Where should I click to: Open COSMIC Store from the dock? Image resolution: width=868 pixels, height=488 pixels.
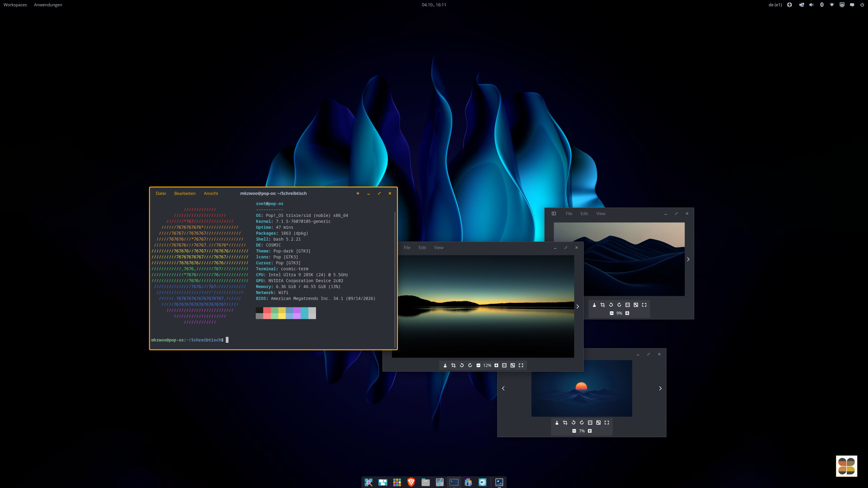(468, 482)
